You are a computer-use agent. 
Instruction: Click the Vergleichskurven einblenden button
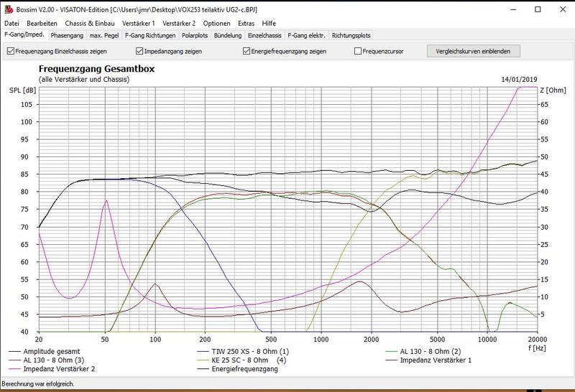click(472, 52)
